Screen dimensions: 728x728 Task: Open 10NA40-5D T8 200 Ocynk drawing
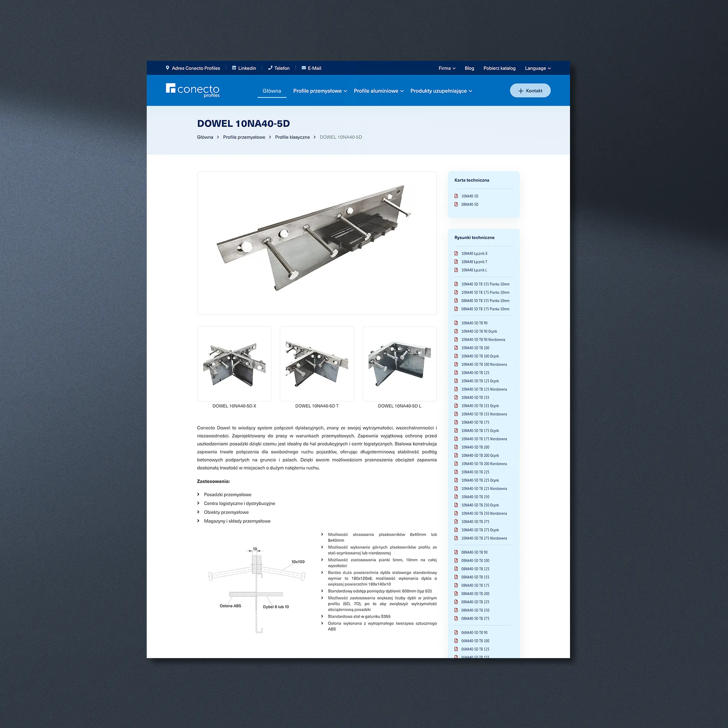[480, 456]
